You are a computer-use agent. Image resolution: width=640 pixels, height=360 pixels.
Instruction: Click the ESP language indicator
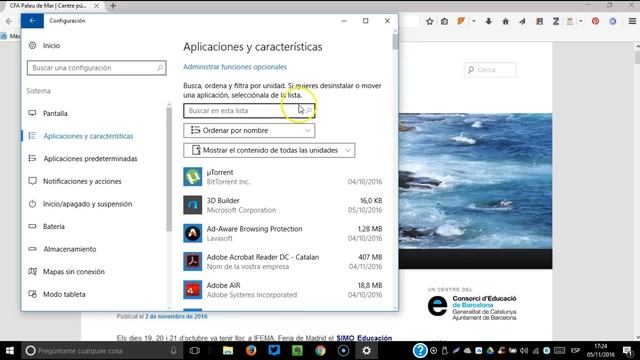576,351
